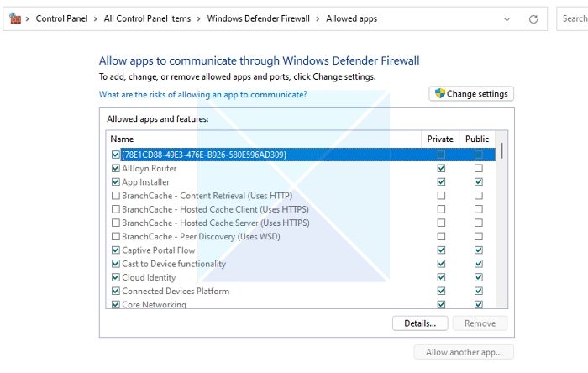Click the Change settings button

[x=471, y=94]
